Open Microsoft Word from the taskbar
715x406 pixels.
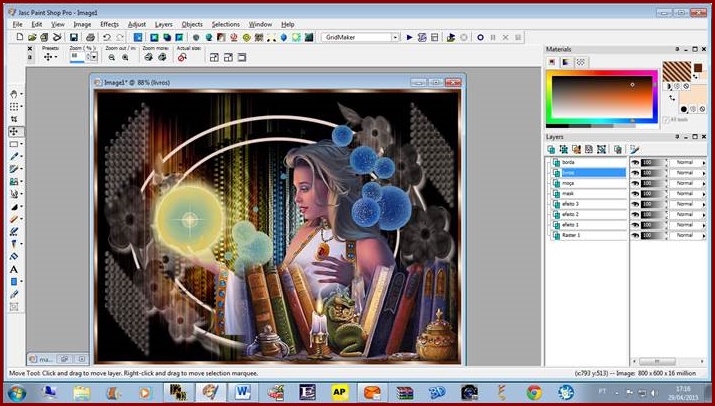(x=242, y=392)
